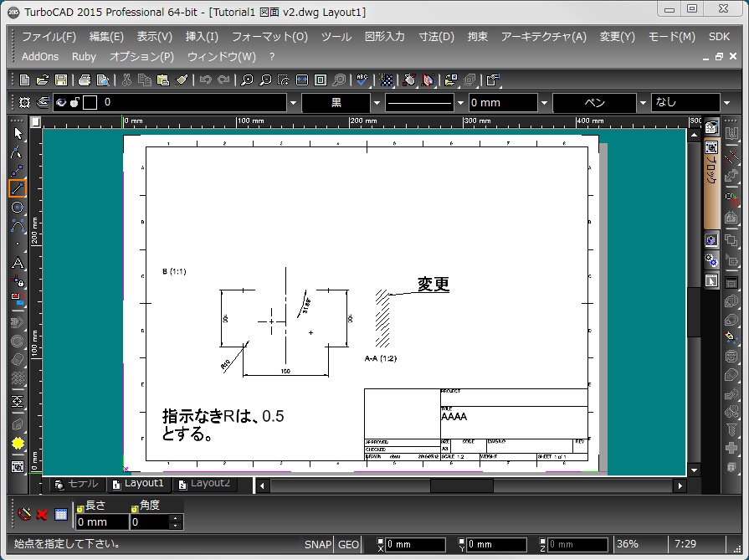This screenshot has width=749, height=560.
Task: Toggle the layer lock icon
Action: pos(74,102)
